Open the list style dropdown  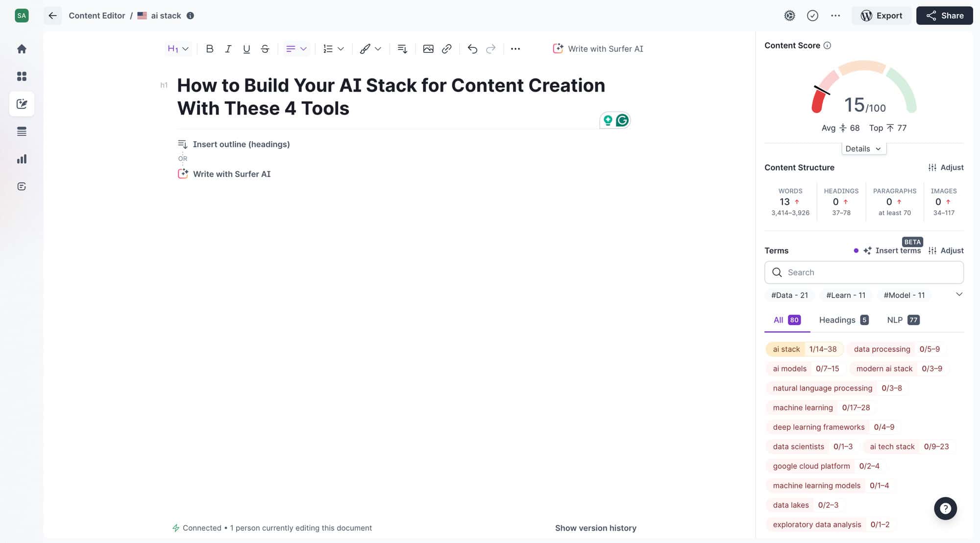(x=334, y=49)
